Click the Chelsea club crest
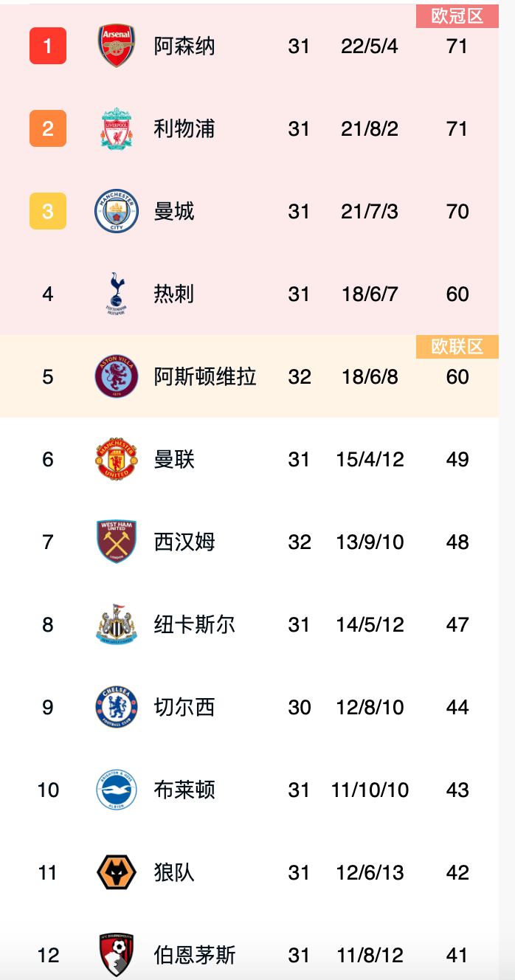Viewport: 515px width, 980px height. click(117, 707)
